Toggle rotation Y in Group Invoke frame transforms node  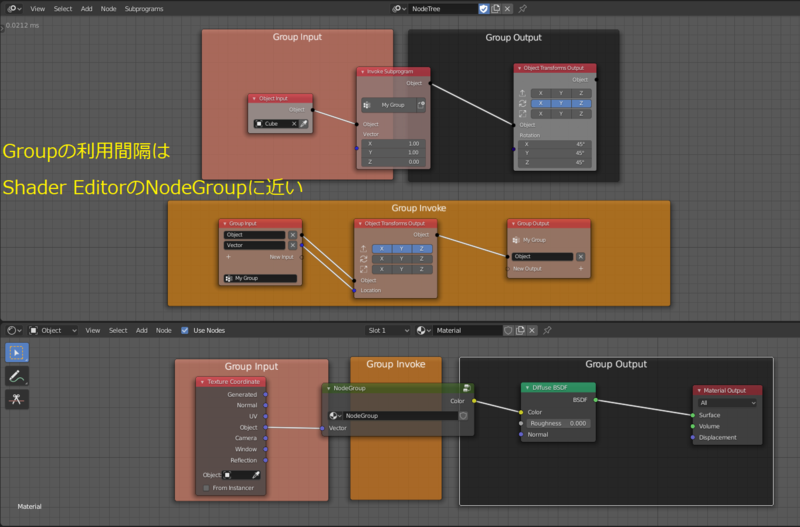402,259
